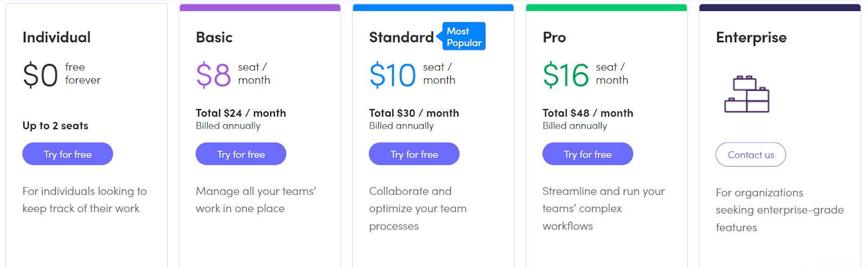The image size is (868, 268).
Task: Click the Enterprise building blocks icon
Action: 747,94
